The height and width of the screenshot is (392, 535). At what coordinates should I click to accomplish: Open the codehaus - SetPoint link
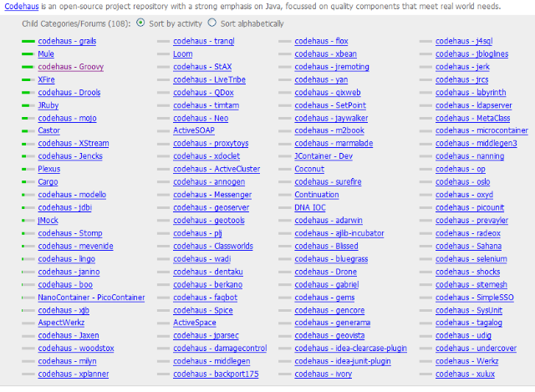coord(330,105)
